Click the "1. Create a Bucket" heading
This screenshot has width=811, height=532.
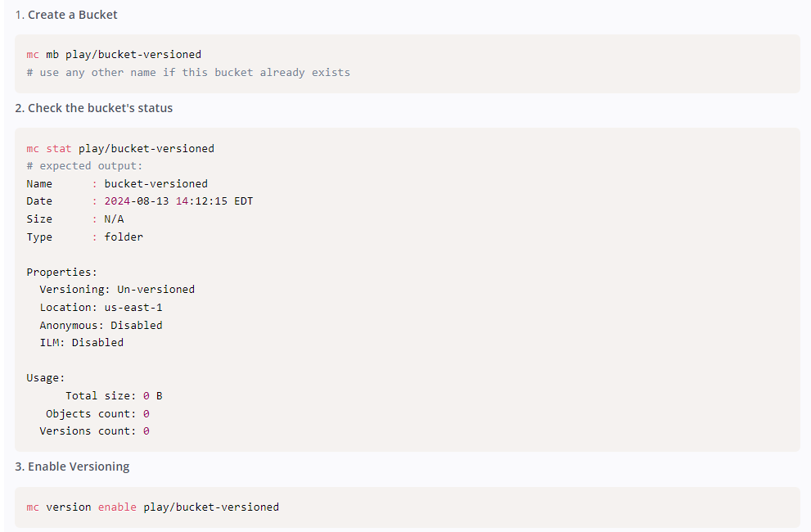66,15
